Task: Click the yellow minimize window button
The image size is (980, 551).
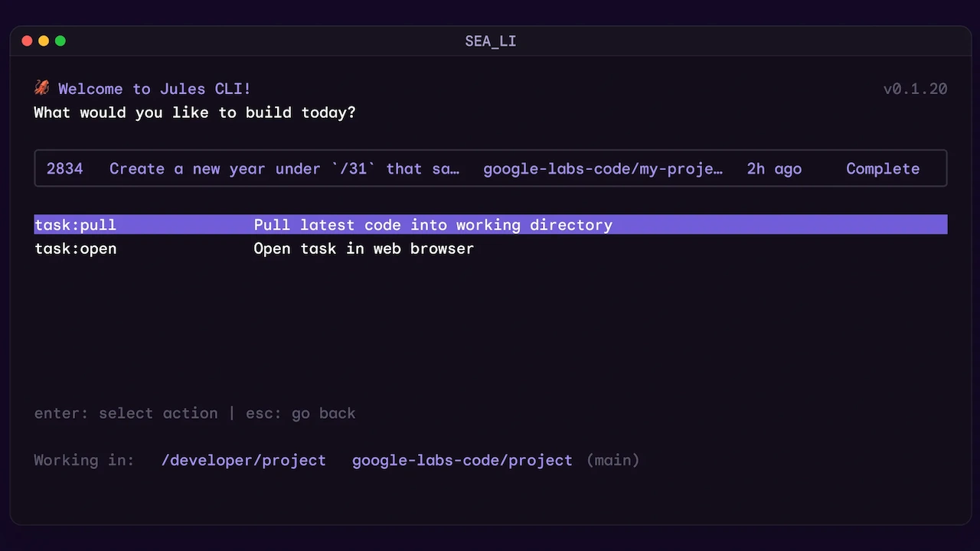Action: pos(44,41)
